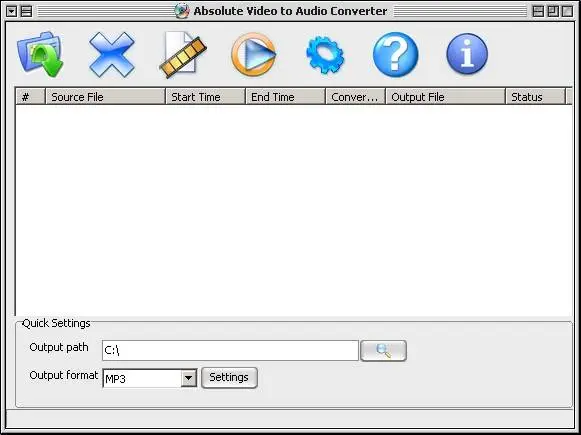
Task: Open the film strip video edit icon
Action: click(x=183, y=54)
